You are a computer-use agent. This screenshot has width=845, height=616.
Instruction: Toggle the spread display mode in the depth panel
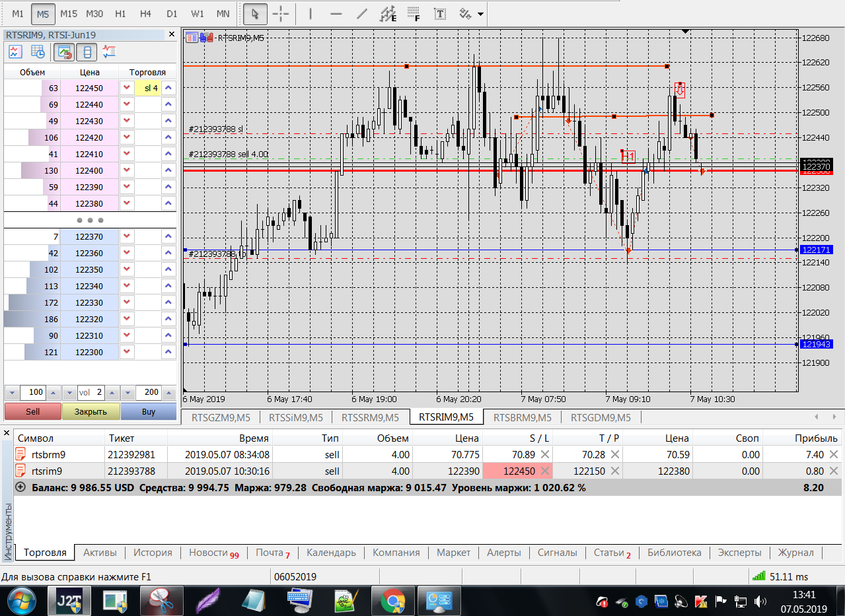(x=87, y=51)
